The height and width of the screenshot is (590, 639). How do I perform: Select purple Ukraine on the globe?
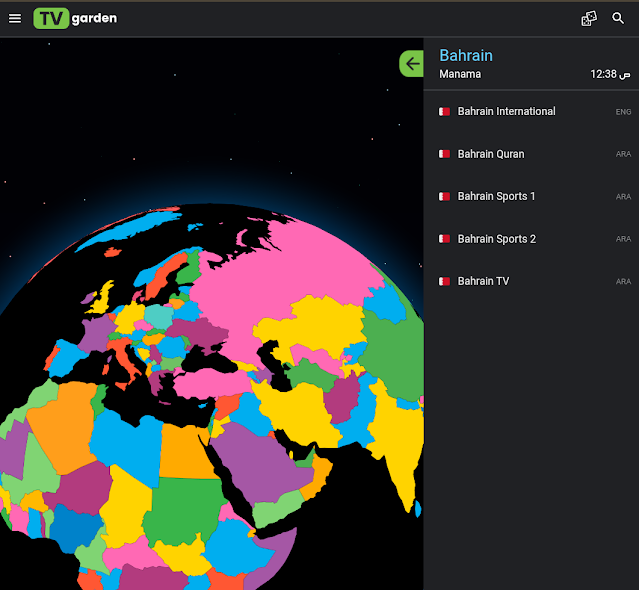200,330
